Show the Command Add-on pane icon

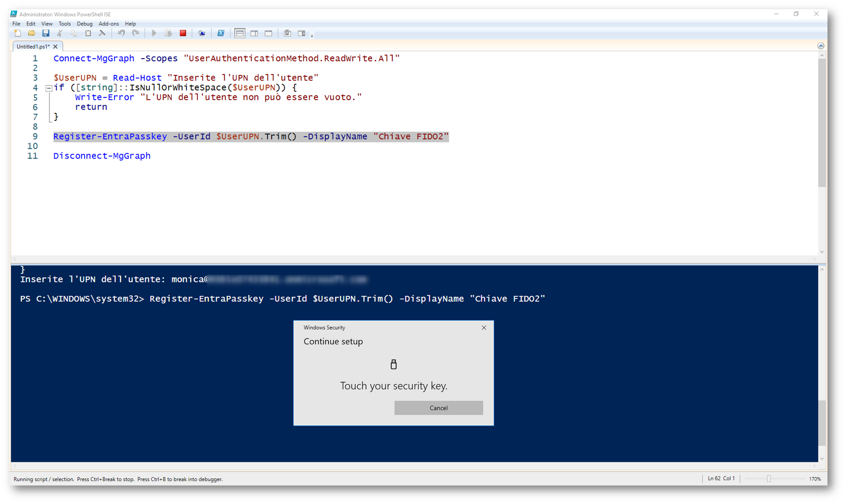(x=301, y=33)
